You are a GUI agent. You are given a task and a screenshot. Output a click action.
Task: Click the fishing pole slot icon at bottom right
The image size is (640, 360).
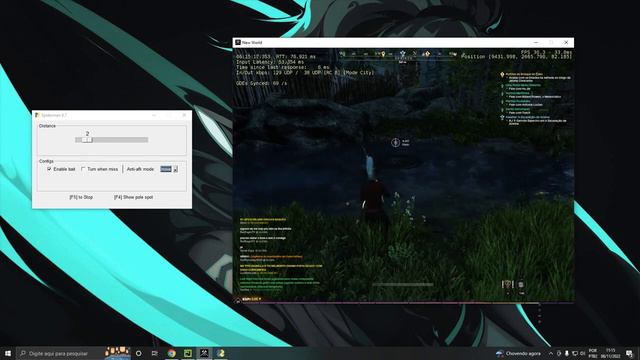[508, 284]
